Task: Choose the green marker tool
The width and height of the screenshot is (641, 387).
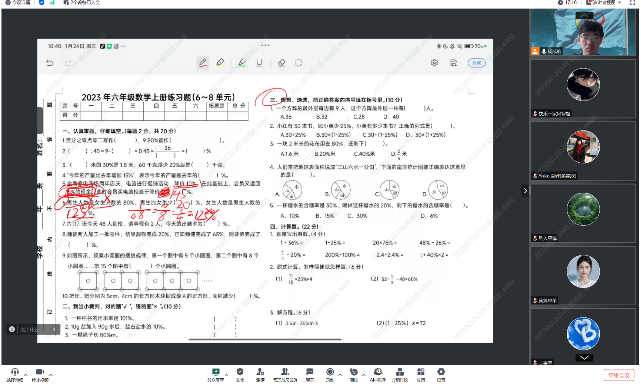Action: (x=242, y=63)
